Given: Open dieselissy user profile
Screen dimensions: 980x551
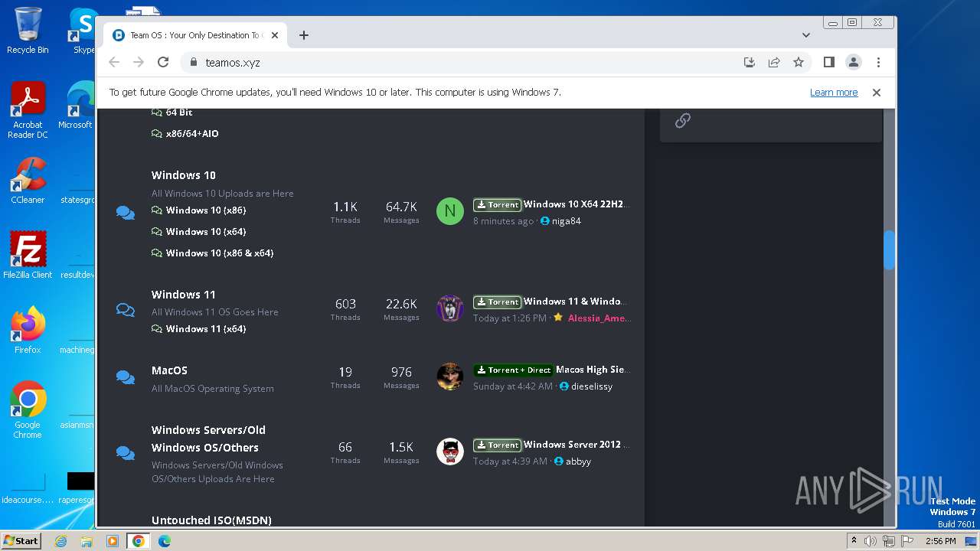Looking at the screenshot, I should tap(592, 386).
